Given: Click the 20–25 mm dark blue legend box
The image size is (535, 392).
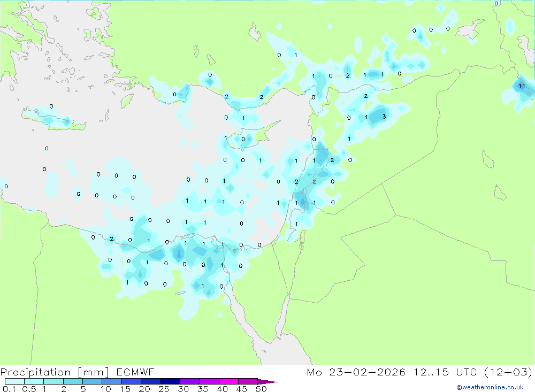Looking at the screenshot, I should (x=151, y=381).
